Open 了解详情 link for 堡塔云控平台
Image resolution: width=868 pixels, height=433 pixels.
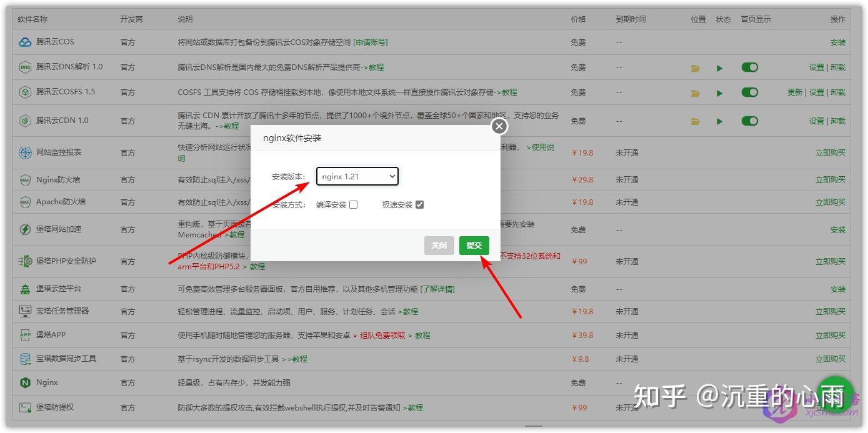pos(437,289)
